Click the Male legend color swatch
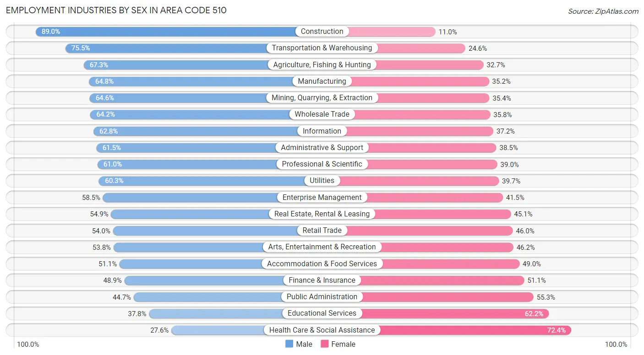 289,344
